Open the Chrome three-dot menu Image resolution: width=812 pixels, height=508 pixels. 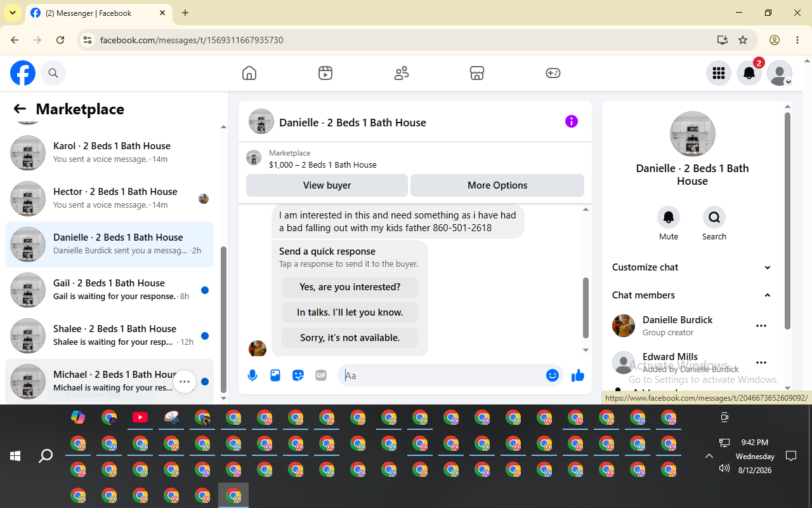pos(797,40)
